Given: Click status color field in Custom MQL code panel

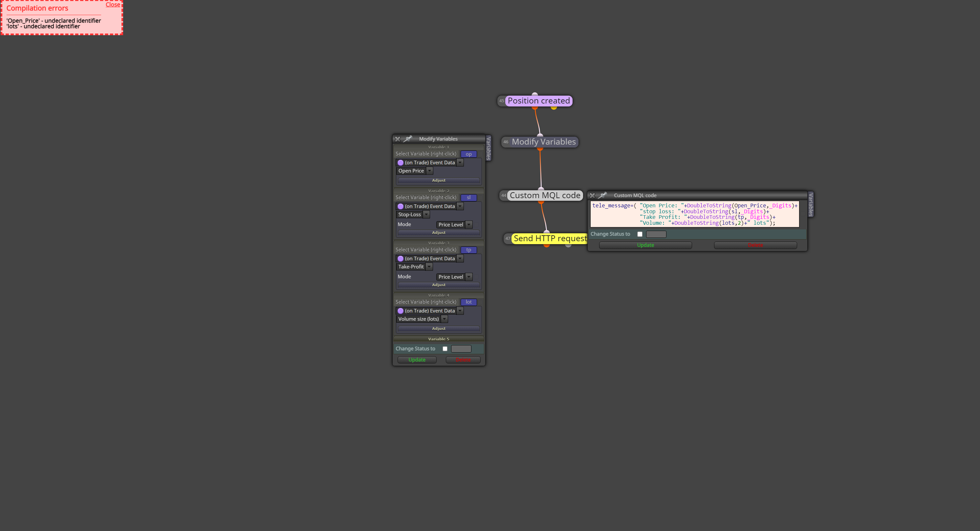Looking at the screenshot, I should coord(656,235).
